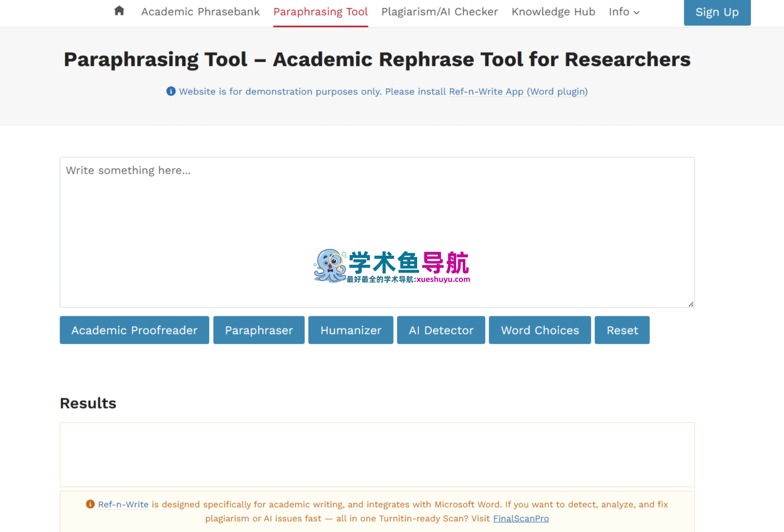Reset the text with Reset button
Screen dimensions: 784x532
pos(622,330)
